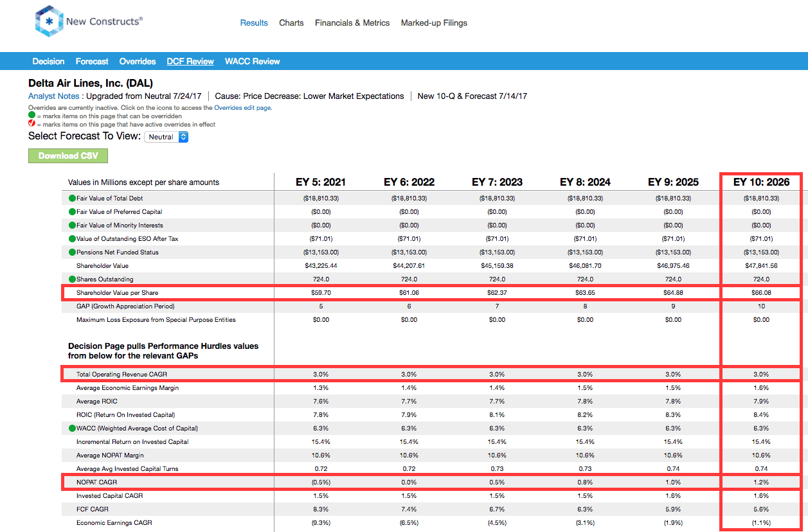Viewport: 808px width, 532px height.
Task: Switch to the DCF Review subtab
Action: (x=190, y=62)
